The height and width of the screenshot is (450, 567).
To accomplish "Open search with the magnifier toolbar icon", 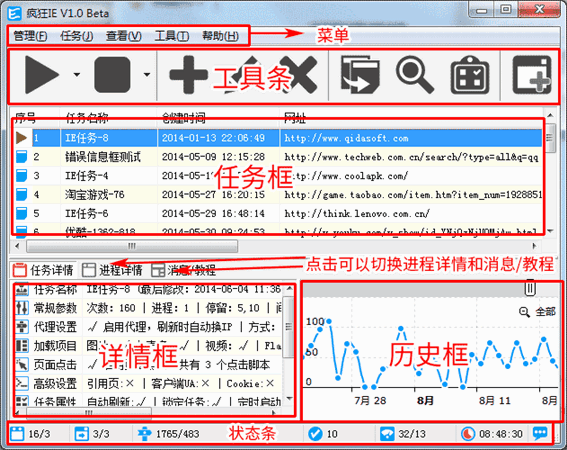I will coord(414,75).
